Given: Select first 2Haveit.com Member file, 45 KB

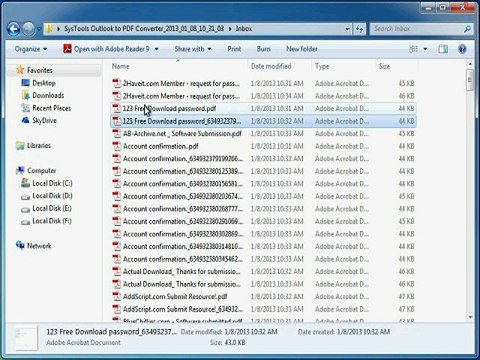Looking at the screenshot, I should pyautogui.click(x=263, y=83).
